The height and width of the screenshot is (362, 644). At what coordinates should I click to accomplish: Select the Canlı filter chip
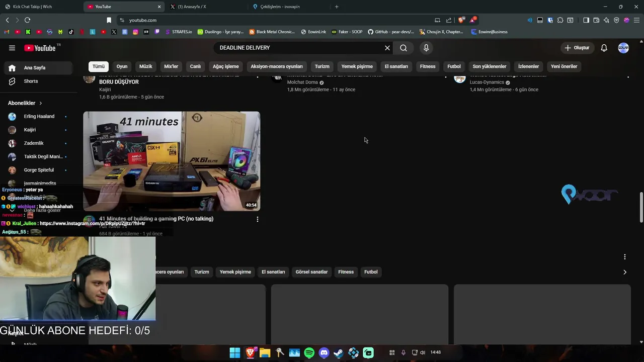(x=195, y=66)
